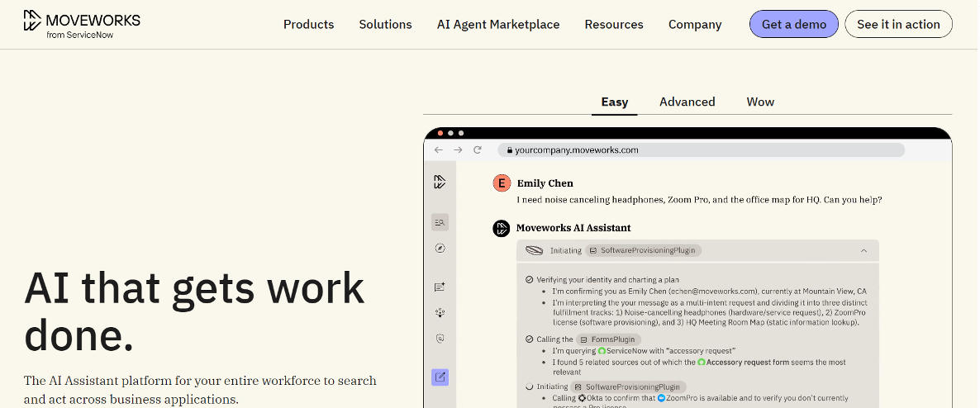980x408 pixels.
Task: Click the browser forward arrow in demo
Action: click(x=458, y=150)
